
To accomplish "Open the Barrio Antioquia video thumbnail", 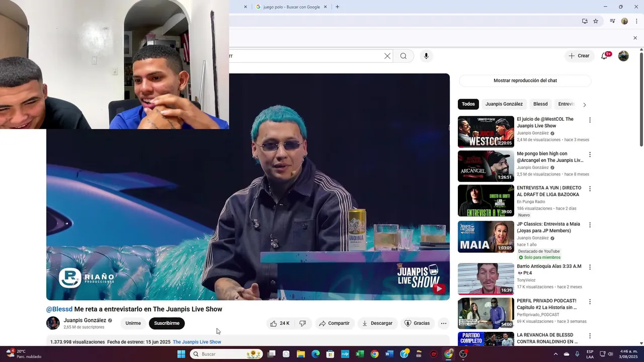I will tap(486, 279).
